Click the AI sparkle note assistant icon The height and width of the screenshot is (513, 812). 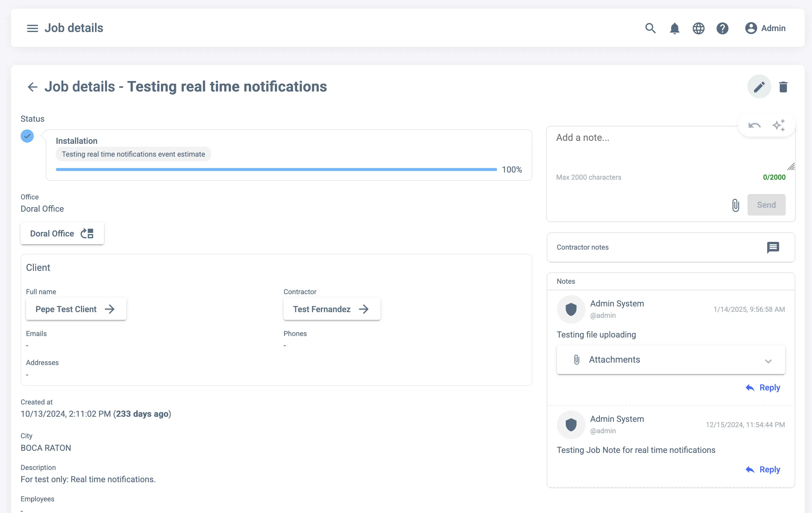click(779, 125)
